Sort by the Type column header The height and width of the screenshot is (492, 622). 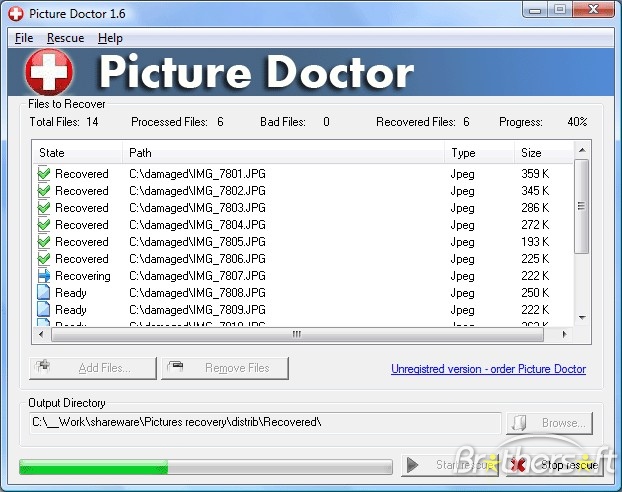[x=479, y=153]
